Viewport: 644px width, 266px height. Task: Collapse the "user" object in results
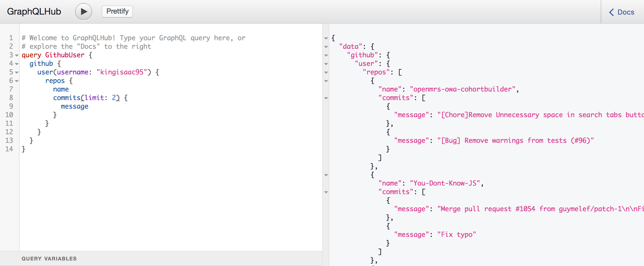click(x=326, y=64)
